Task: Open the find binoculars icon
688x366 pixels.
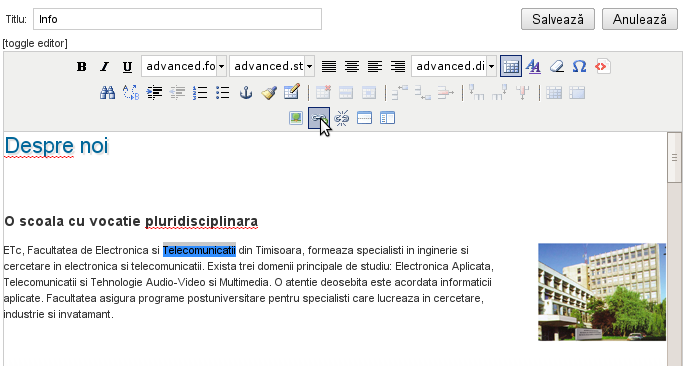Action: [x=108, y=93]
